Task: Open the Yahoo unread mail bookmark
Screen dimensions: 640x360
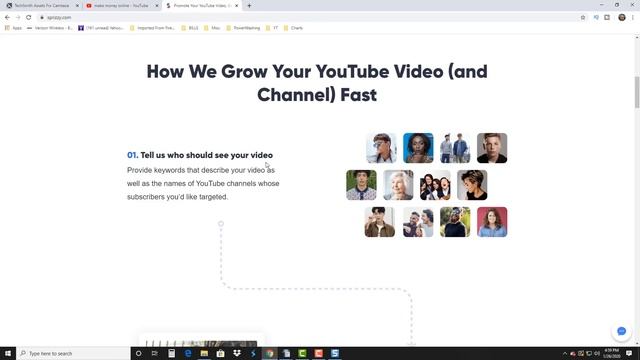Action: tap(100, 28)
